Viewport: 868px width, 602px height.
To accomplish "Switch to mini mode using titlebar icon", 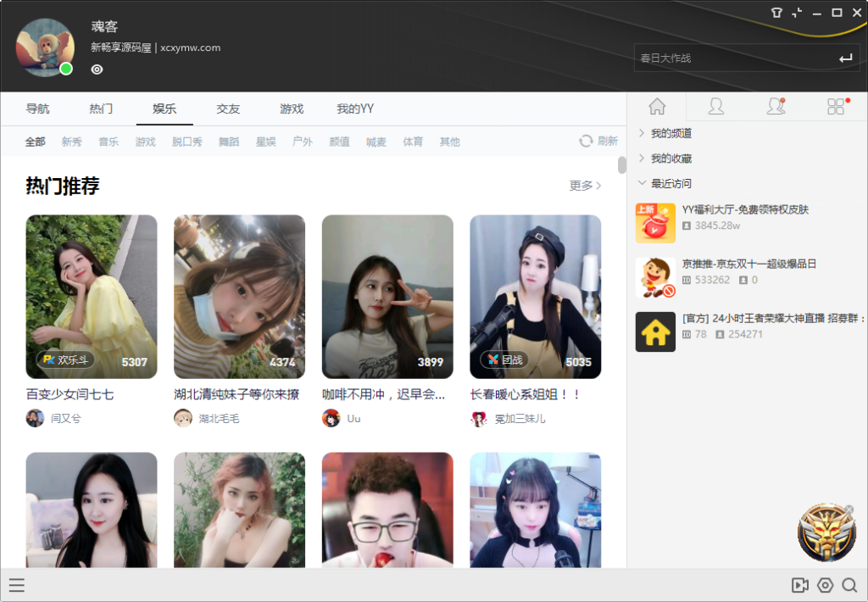I will (797, 12).
